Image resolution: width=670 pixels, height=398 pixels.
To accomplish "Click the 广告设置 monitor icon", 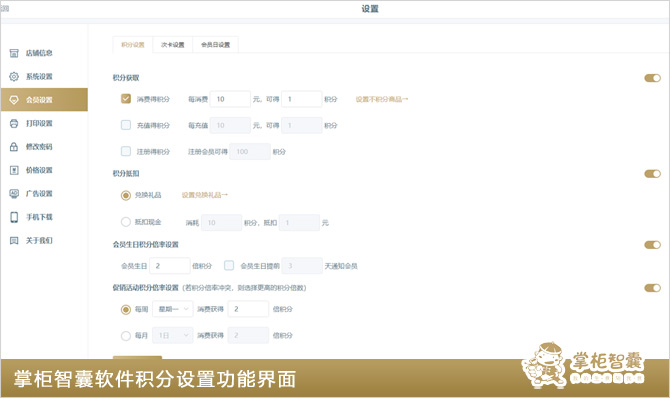I will point(14,193).
